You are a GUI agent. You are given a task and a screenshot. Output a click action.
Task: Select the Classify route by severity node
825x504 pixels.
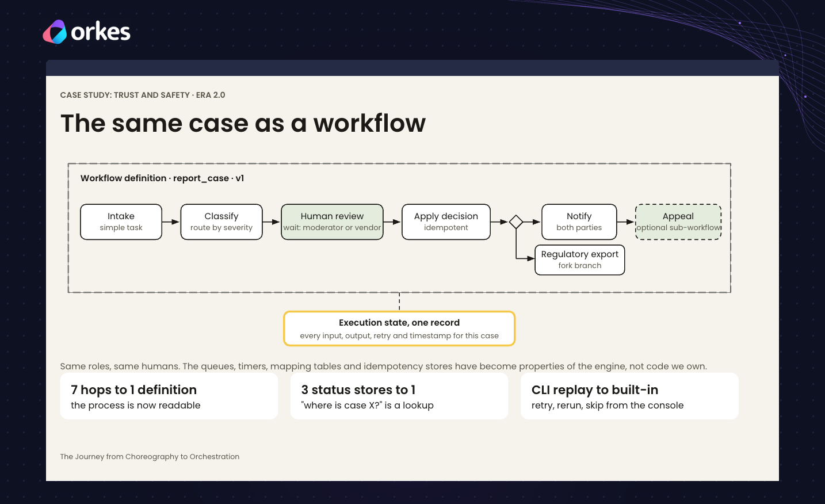pyautogui.click(x=221, y=222)
